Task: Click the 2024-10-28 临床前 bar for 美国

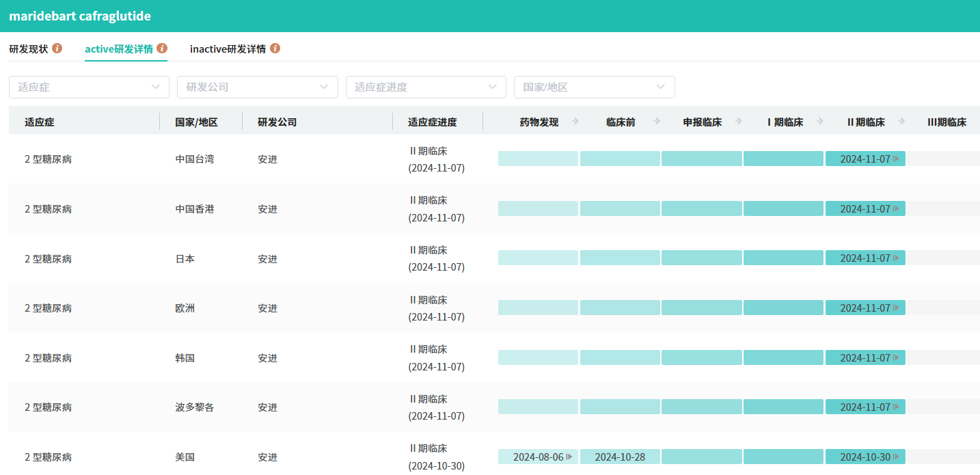Action: pos(620,457)
